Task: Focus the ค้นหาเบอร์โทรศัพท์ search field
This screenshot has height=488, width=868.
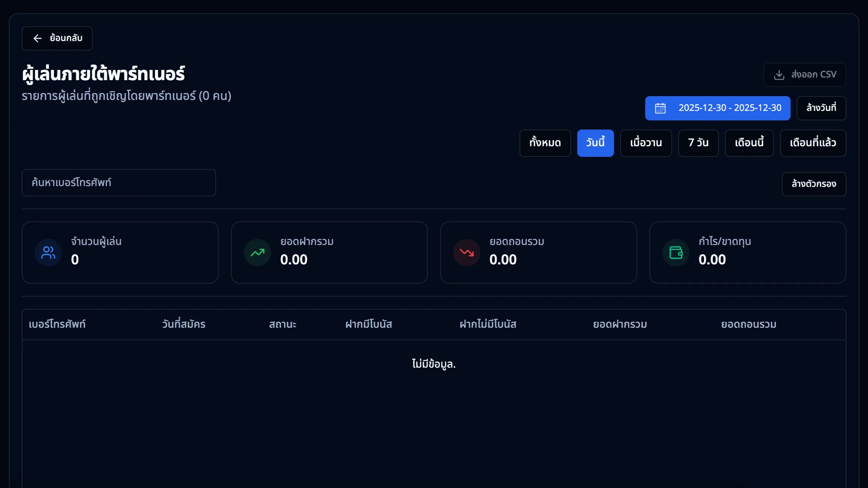Action: [x=118, y=183]
